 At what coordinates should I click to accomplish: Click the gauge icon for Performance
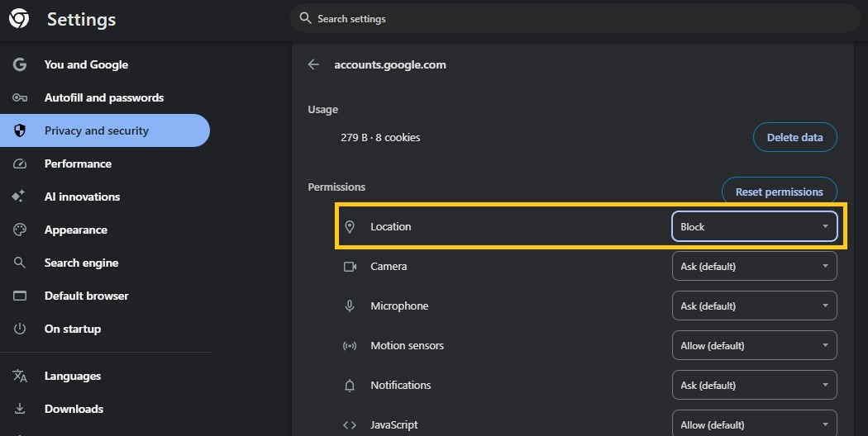[x=20, y=163]
